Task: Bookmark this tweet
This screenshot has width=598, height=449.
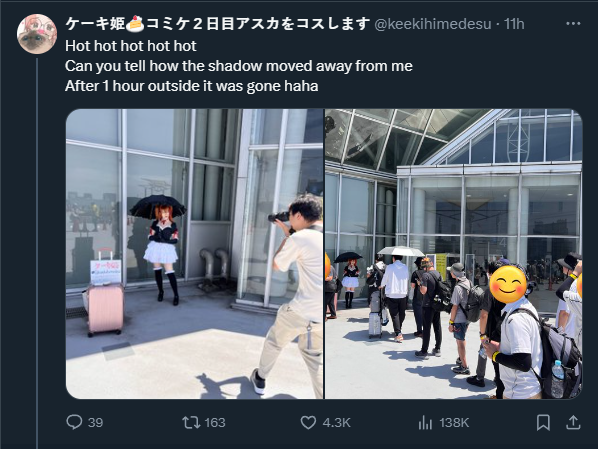Action: tap(543, 422)
